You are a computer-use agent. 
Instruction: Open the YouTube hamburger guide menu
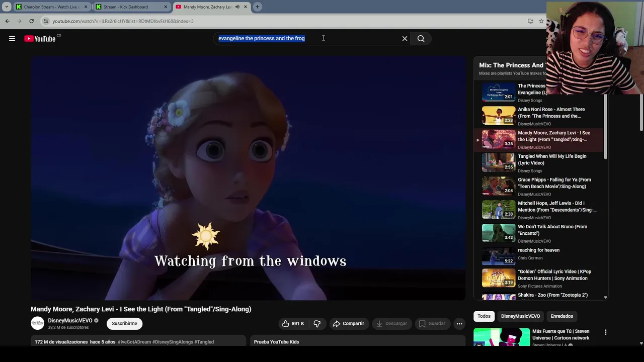pos(12,39)
